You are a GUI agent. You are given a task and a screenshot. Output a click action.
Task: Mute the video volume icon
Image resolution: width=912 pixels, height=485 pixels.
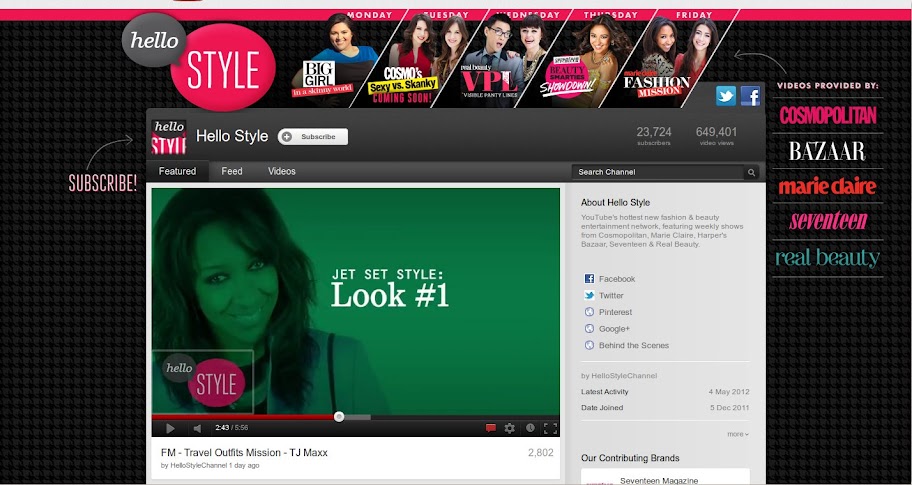[x=197, y=429]
